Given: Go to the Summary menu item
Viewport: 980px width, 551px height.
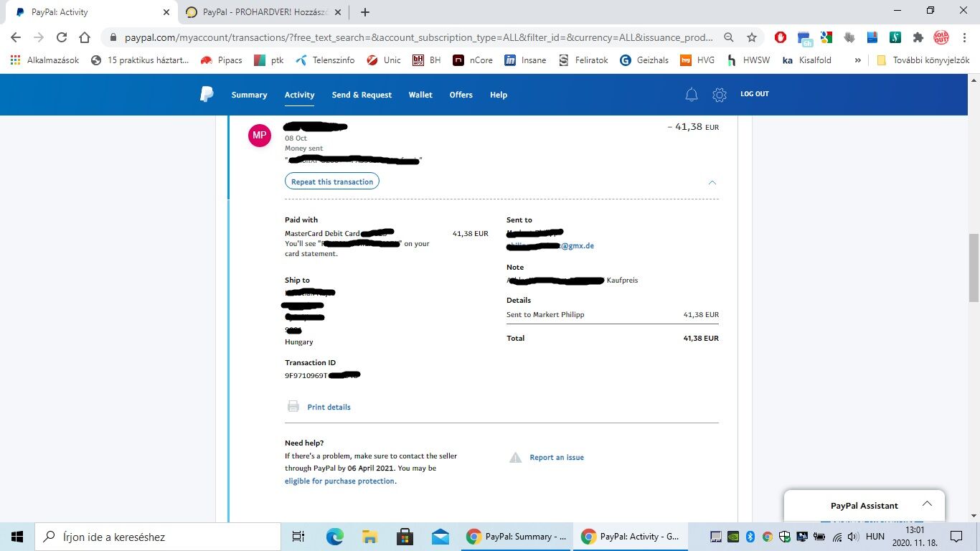Looking at the screenshot, I should (x=249, y=95).
